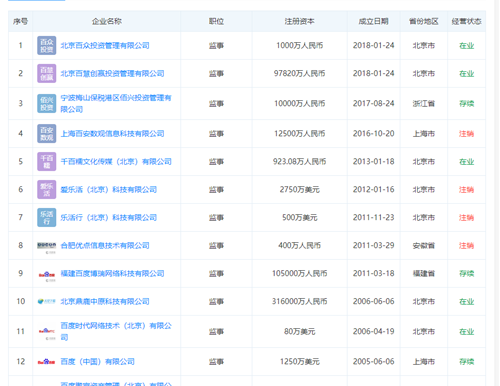Open 千百橙文化传媒（北京）有限公司 link

pos(116,162)
